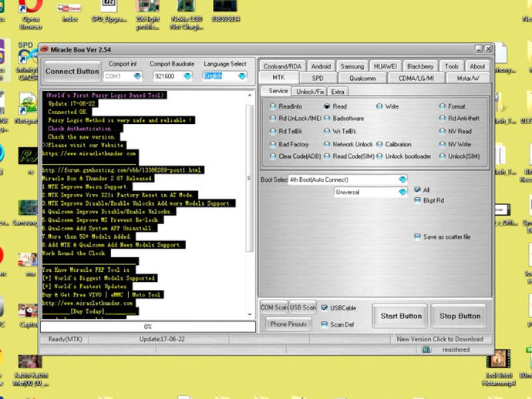Switch to the HUAWEI tab

(x=385, y=66)
